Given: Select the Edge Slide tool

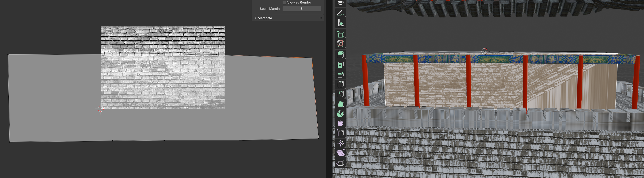Looking at the screenshot, I should coord(341,133).
